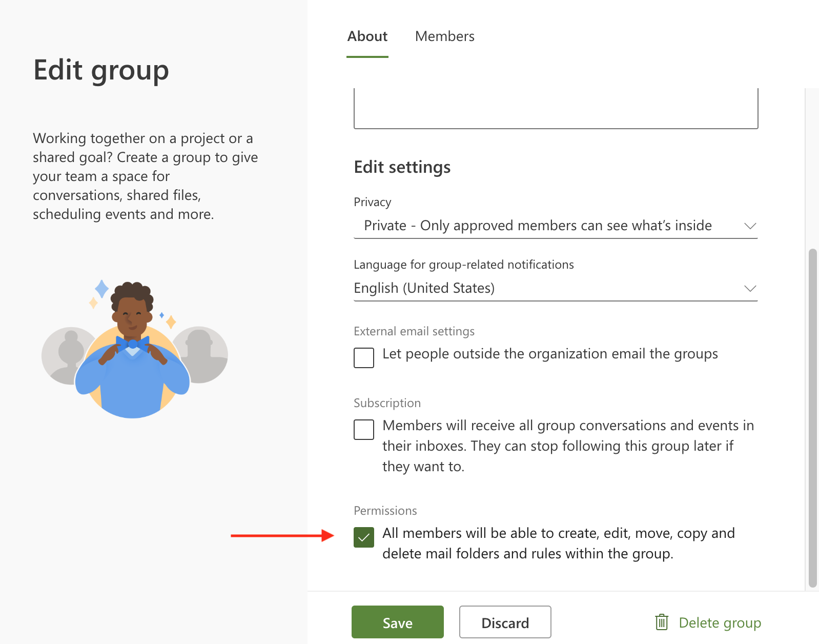Check the Subscription members inbox checkbox

[364, 430]
